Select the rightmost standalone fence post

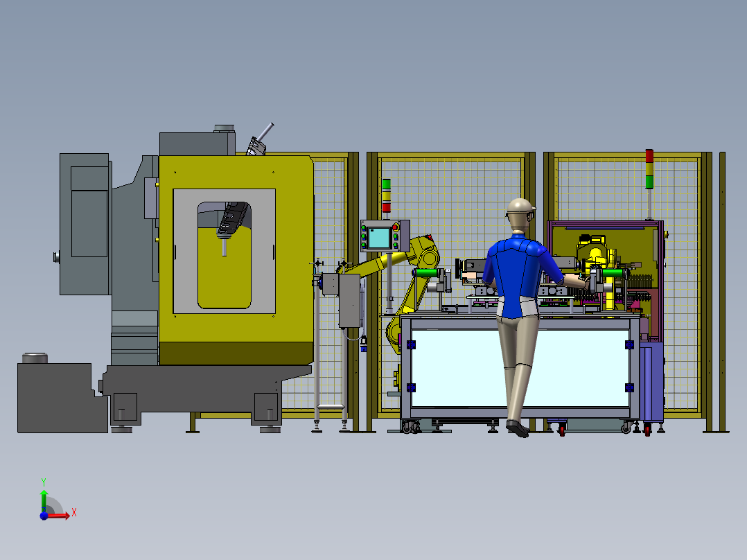pyautogui.click(x=722, y=292)
